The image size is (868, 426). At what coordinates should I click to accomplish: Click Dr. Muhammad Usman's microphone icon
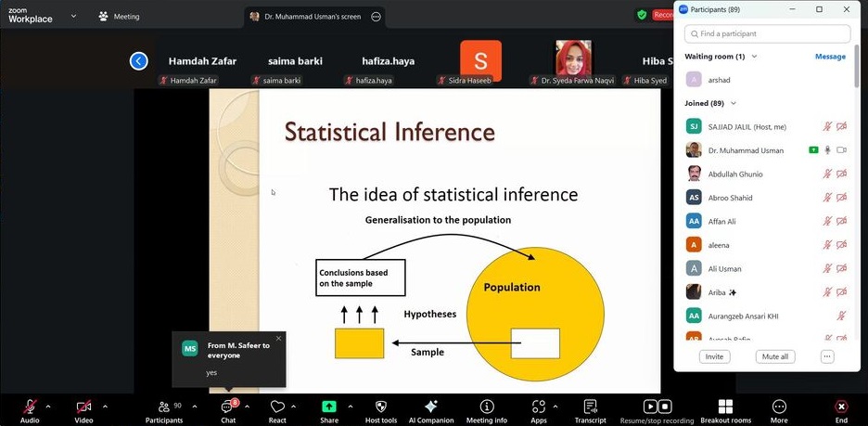[x=827, y=150]
